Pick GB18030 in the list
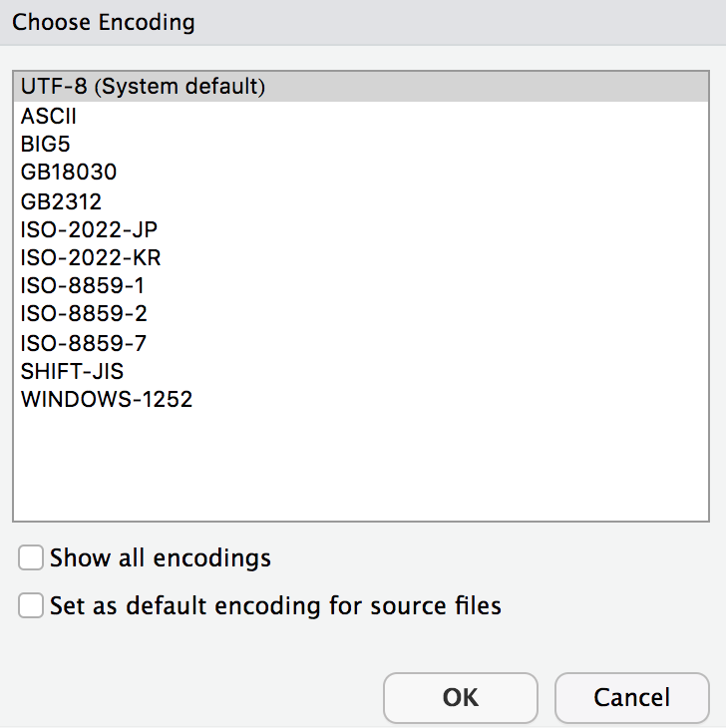This screenshot has height=728, width=726. pyautogui.click(x=68, y=173)
